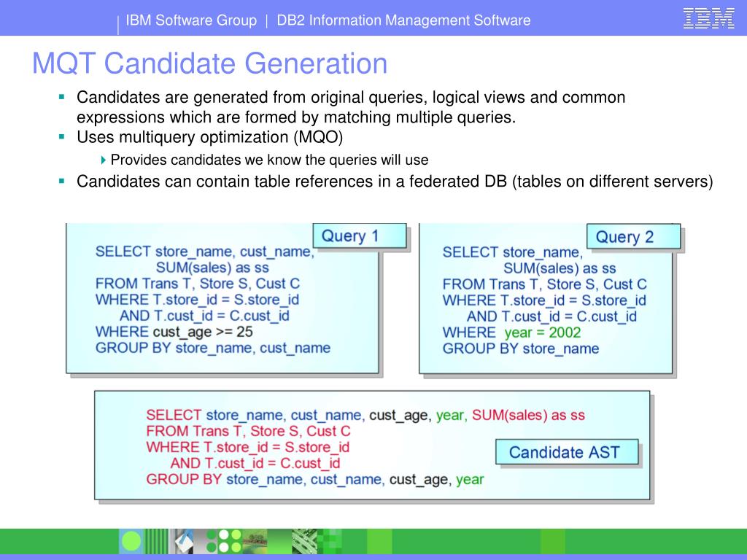
Task: Click 'DB2 Information Management Software' header text
Action: click(403, 20)
